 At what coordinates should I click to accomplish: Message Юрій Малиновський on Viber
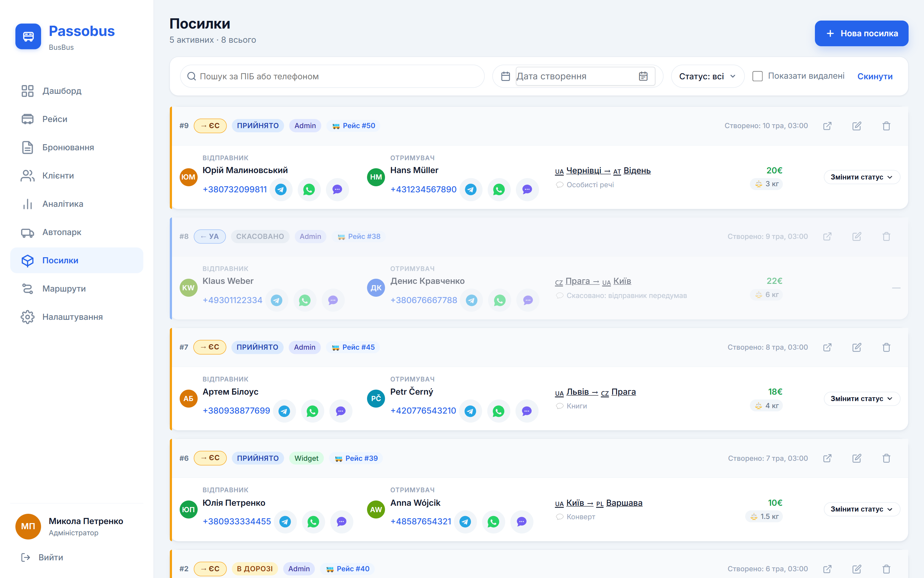337,189
